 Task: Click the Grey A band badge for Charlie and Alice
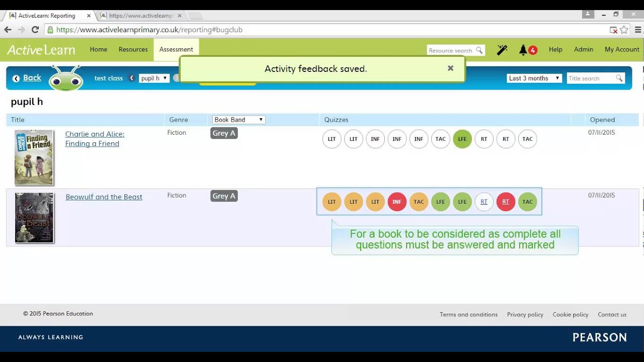[224, 133]
